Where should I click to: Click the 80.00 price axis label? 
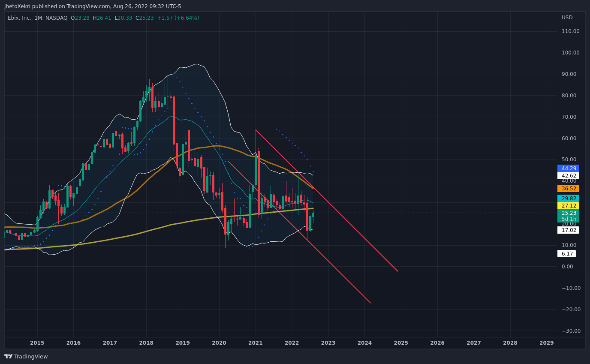point(569,96)
